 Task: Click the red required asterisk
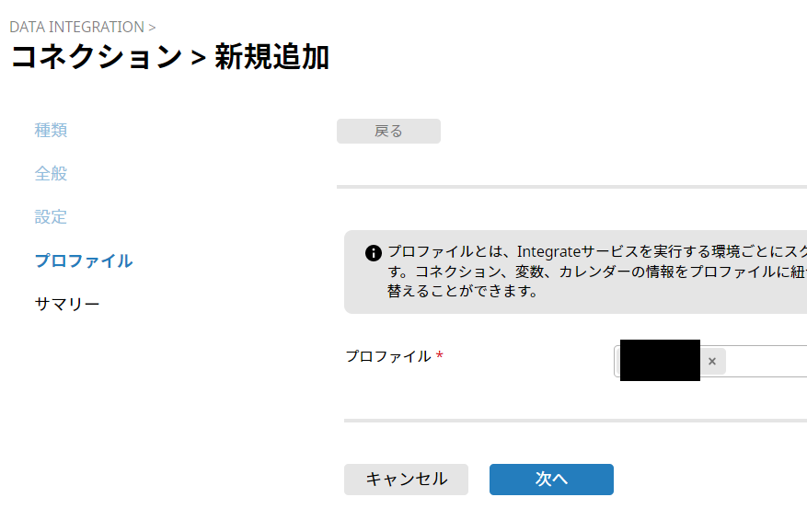[440, 357]
